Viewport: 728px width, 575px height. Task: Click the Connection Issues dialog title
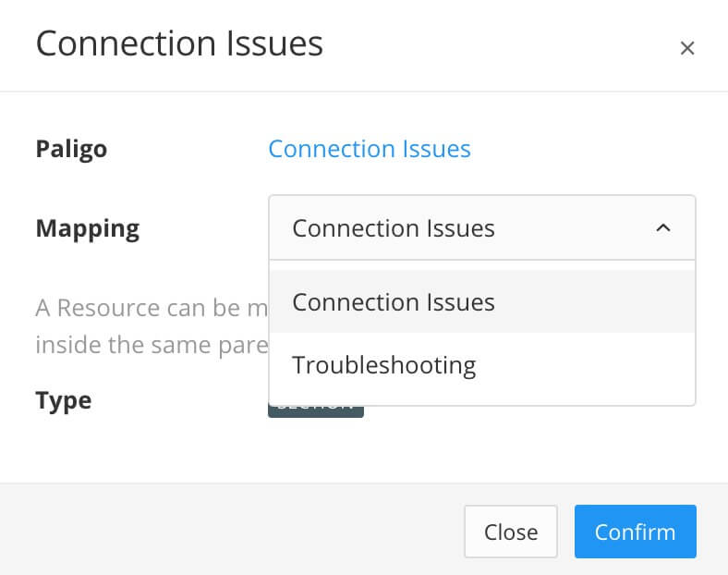[x=178, y=43]
